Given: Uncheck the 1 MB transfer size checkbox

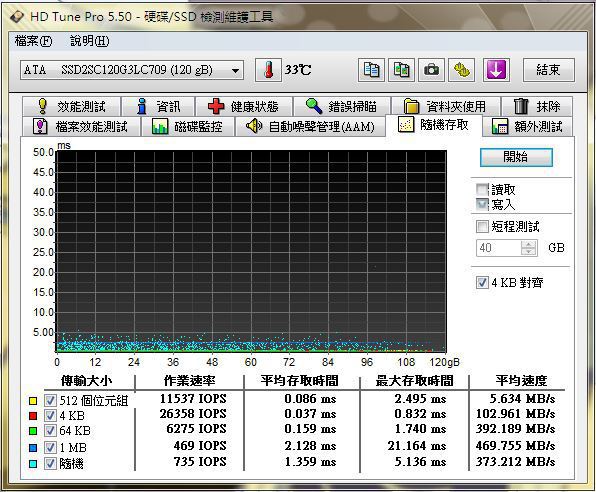Looking at the screenshot, I should click(50, 448).
